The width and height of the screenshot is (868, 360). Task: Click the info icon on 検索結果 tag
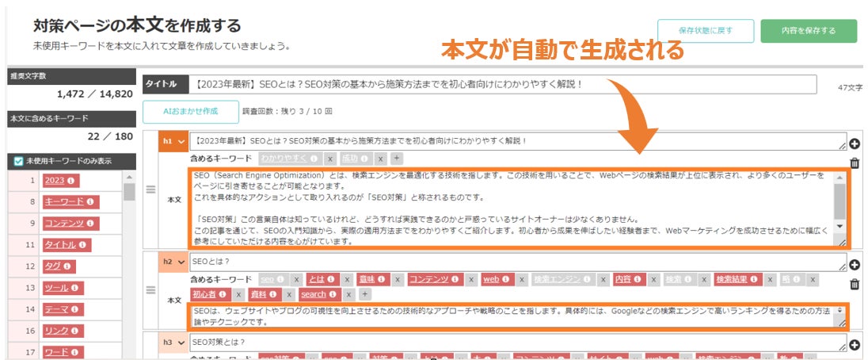pos(753,279)
